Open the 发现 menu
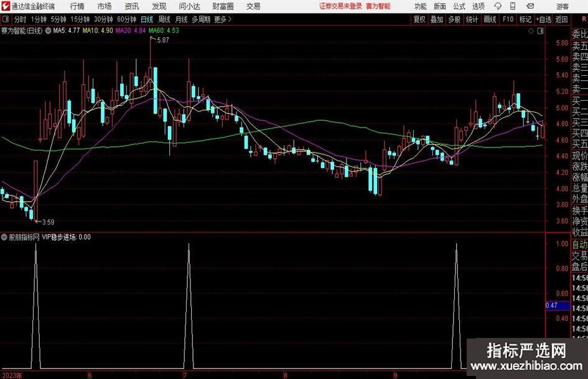 pos(159,6)
